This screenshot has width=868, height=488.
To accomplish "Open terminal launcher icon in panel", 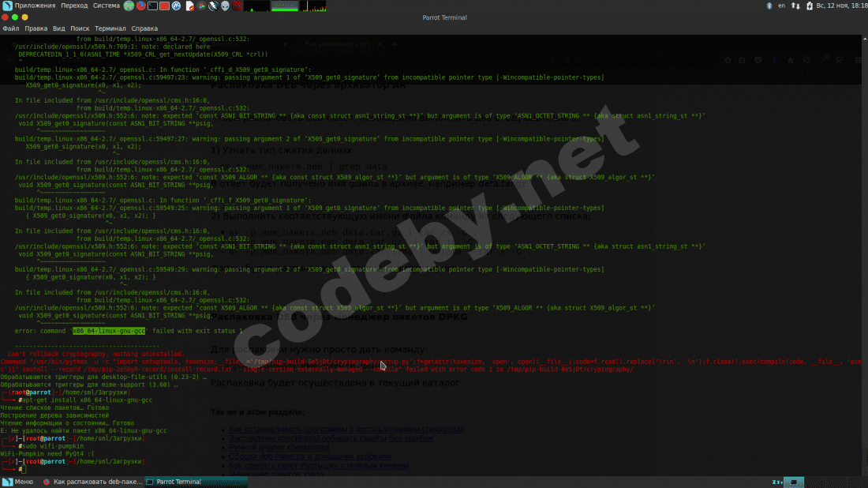I will (153, 6).
